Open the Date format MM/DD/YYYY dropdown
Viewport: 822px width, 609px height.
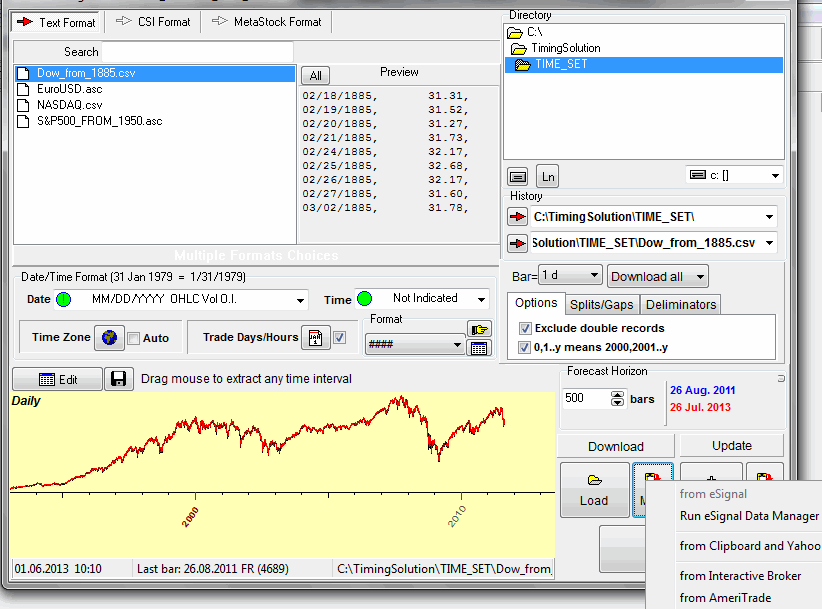tap(300, 300)
